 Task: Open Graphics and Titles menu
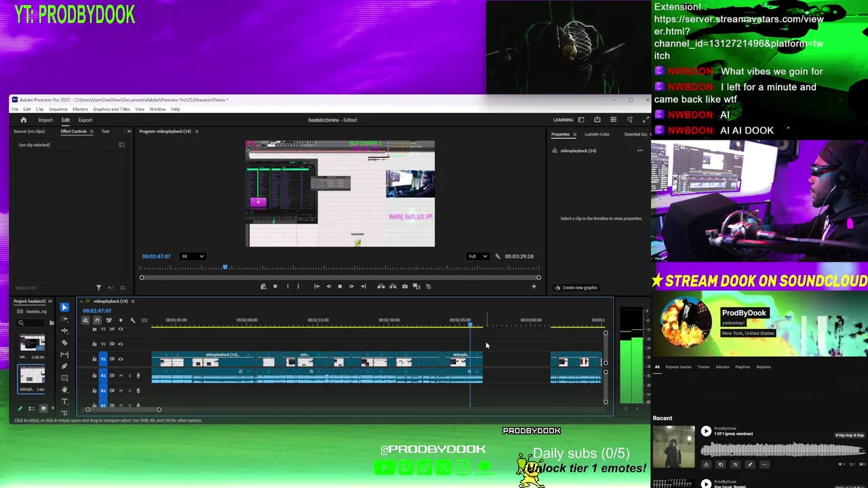tap(111, 109)
